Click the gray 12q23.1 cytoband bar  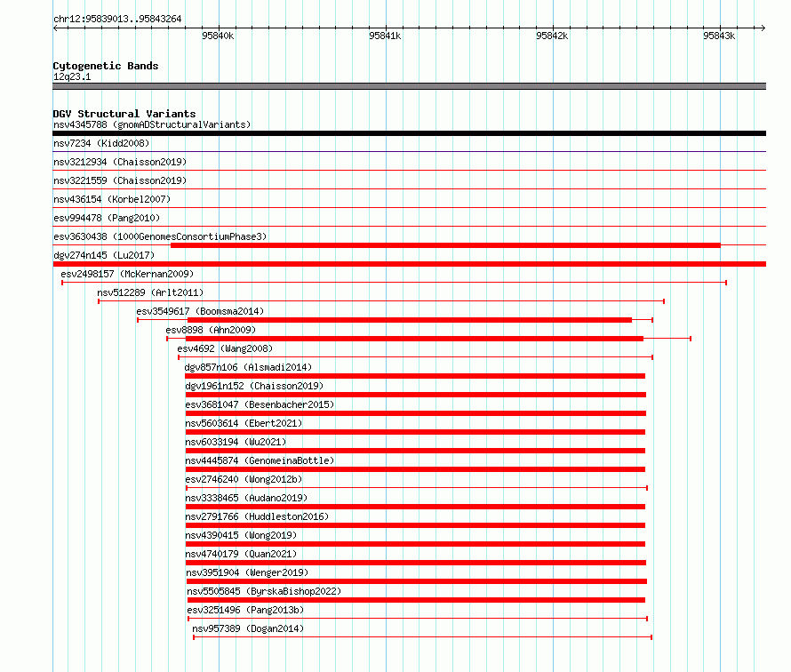[x=409, y=86]
